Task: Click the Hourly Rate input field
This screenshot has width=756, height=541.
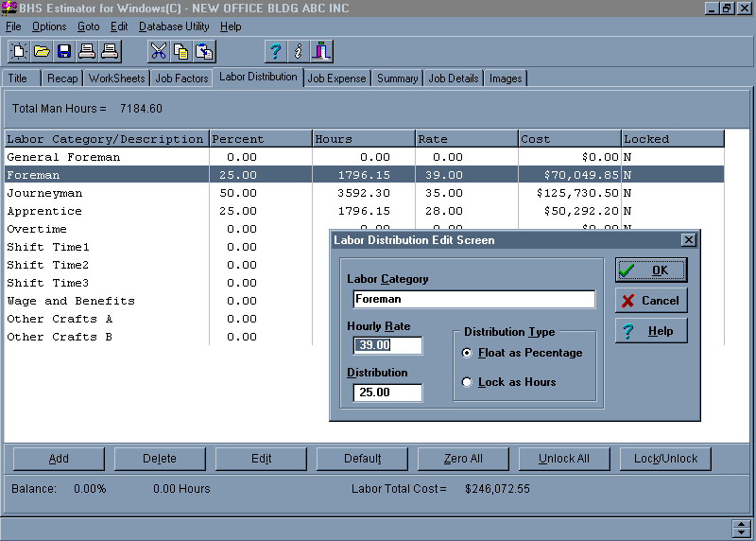Action: (x=387, y=345)
